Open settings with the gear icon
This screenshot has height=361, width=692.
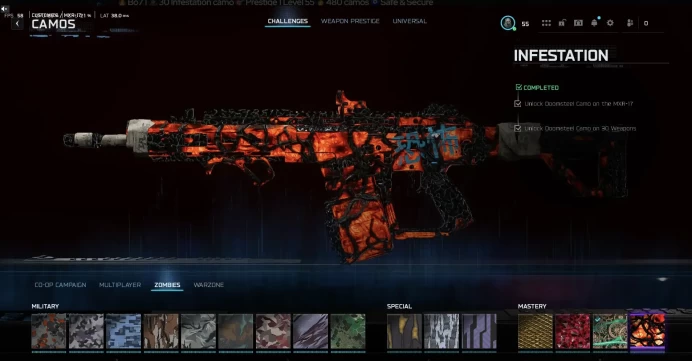pos(610,23)
